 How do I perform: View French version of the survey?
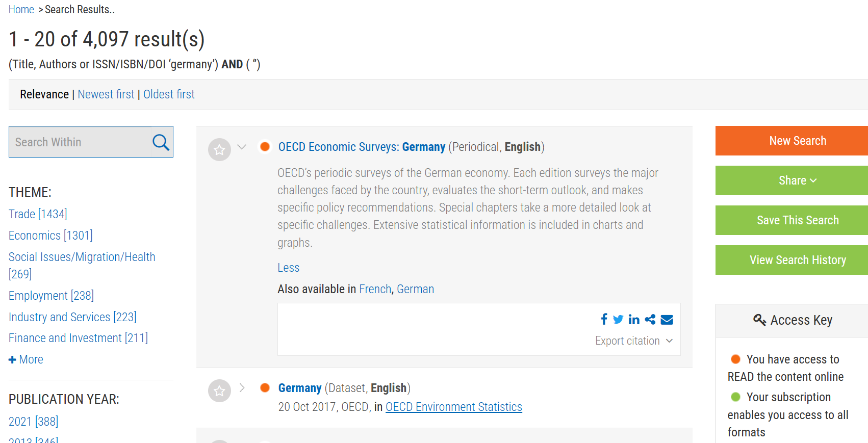375,289
